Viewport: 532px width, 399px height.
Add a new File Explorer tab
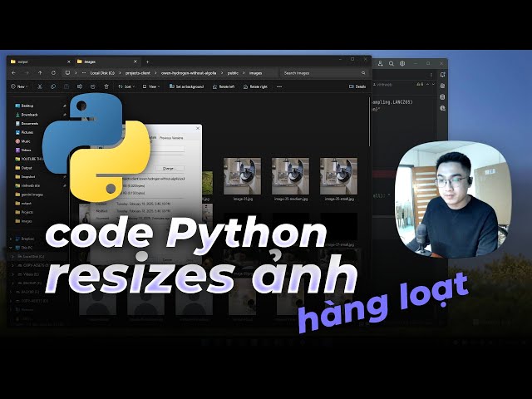coord(148,62)
